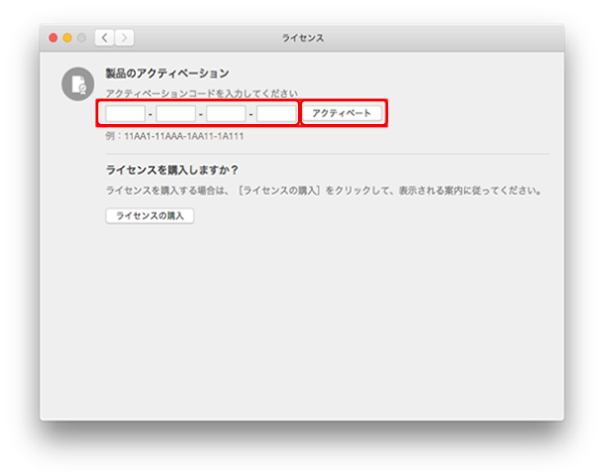
Task: Click the forward navigation arrow
Action: [x=124, y=37]
